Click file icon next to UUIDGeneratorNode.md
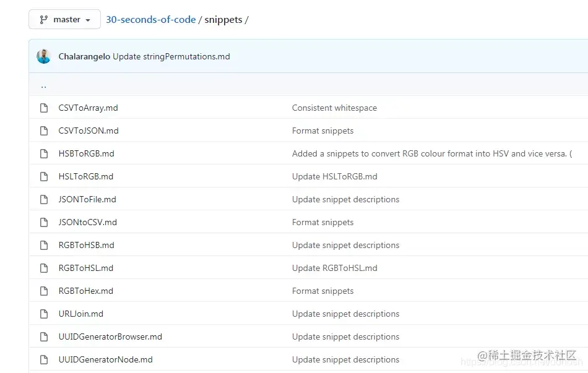Image resolution: width=588 pixels, height=373 pixels. [x=44, y=359]
